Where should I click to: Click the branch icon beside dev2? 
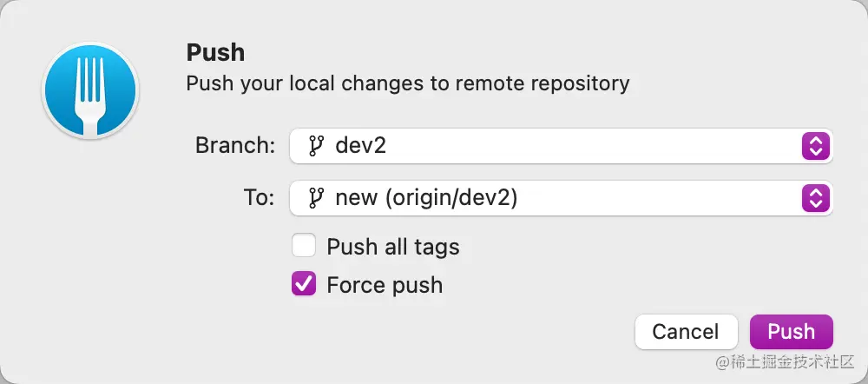pyautogui.click(x=316, y=146)
